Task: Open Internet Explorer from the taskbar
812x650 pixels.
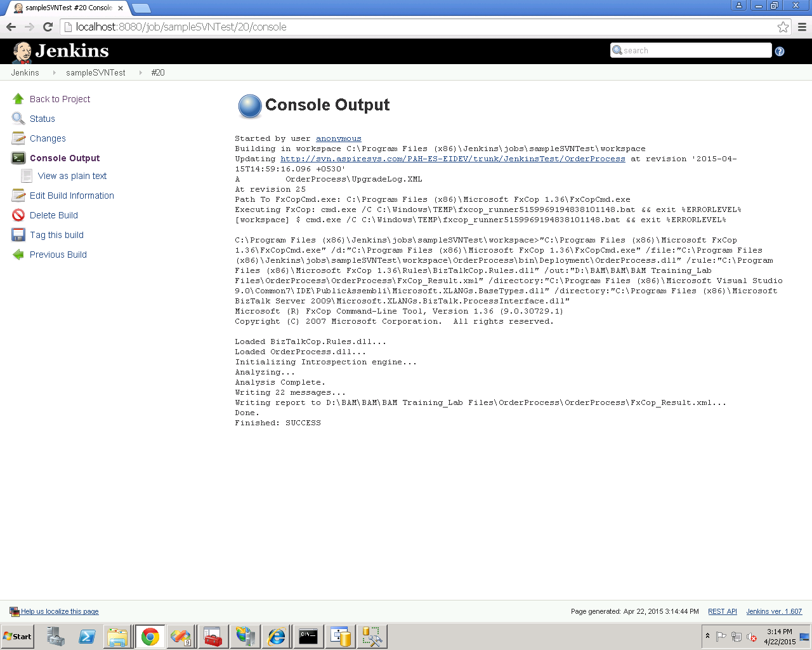Action: coord(277,637)
